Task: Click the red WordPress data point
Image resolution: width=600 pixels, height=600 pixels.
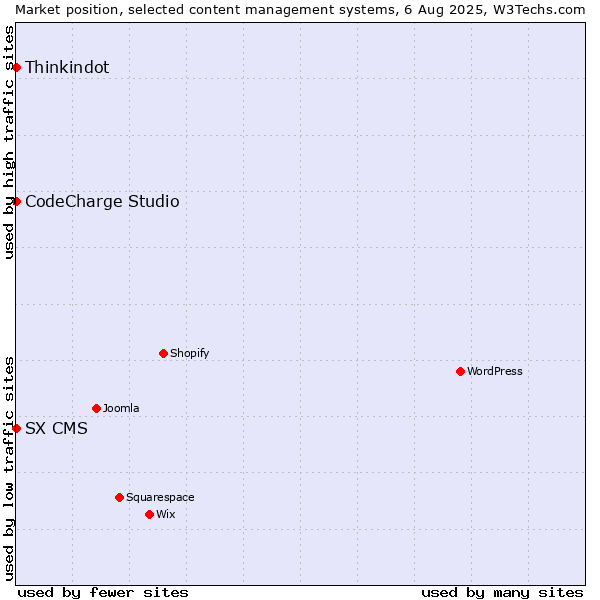Action: click(x=461, y=372)
